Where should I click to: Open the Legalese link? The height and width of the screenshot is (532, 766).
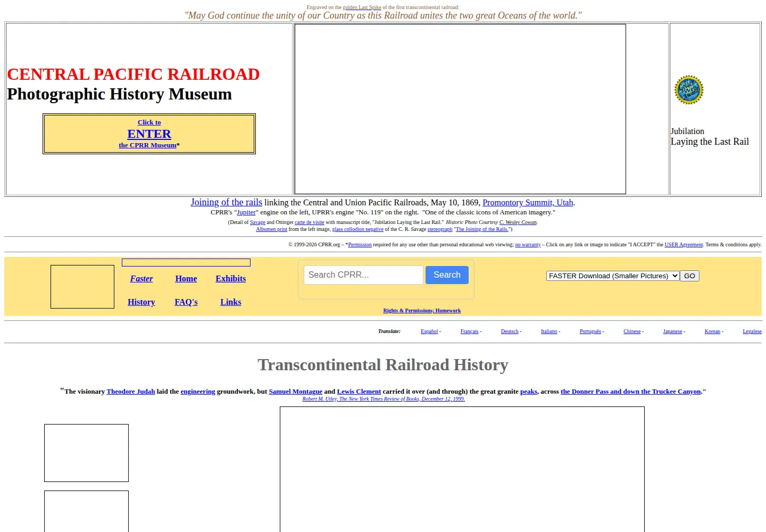752,331
